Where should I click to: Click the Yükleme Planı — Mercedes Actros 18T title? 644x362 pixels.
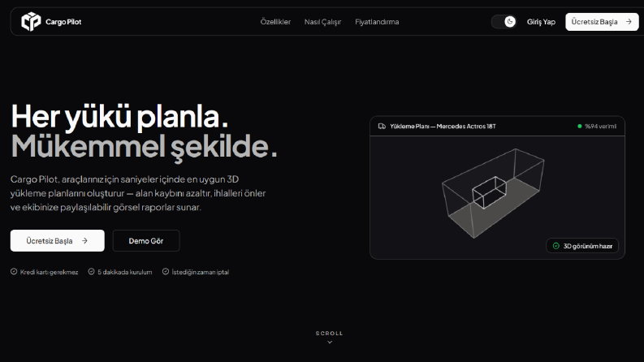443,127
